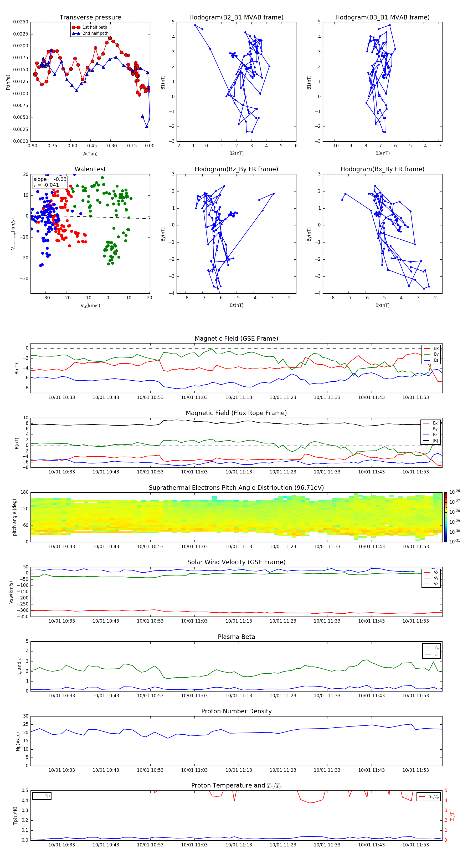Screen dimensions: 473x868
Task: Click the 'B3(nT)' x-axis label
Action: pyautogui.click(x=382, y=153)
